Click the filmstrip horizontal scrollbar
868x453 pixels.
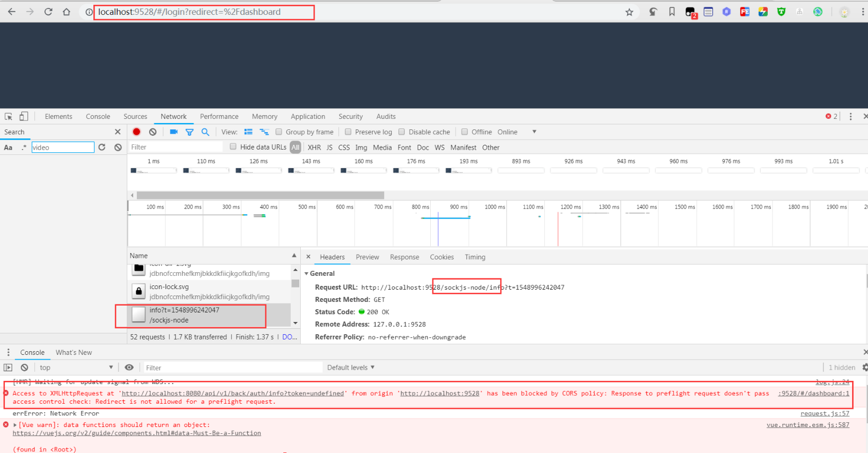(260, 195)
